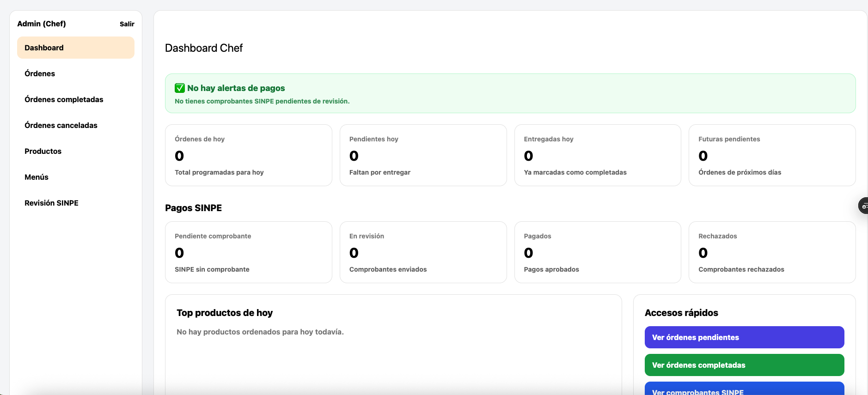Click the green checkmark alert icon
The image size is (868, 395).
pyautogui.click(x=180, y=88)
